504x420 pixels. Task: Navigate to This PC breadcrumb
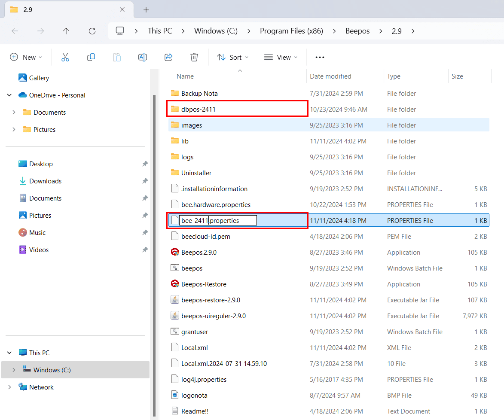160,31
